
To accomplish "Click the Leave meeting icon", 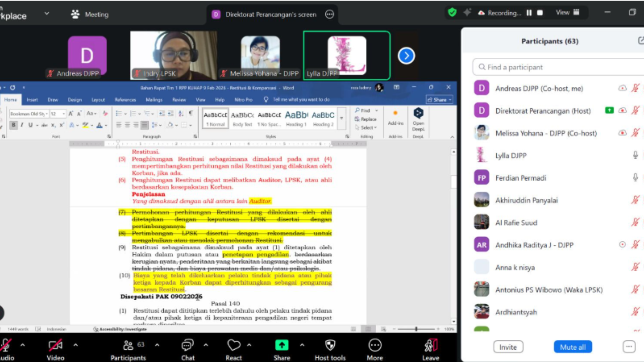I will (431, 345).
